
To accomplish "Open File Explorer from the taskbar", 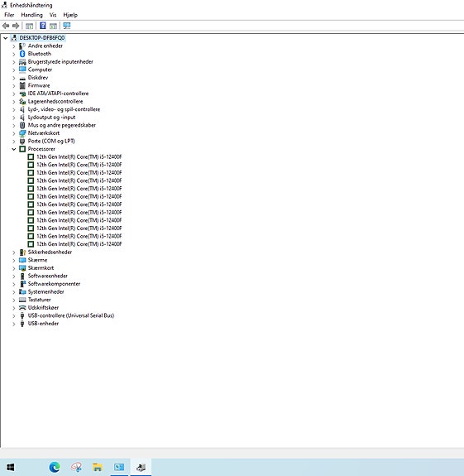I will (98, 467).
